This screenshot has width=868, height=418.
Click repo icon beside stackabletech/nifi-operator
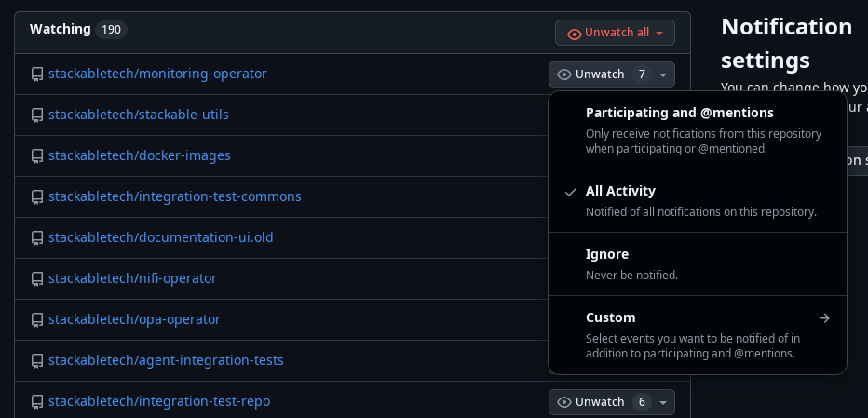point(37,279)
